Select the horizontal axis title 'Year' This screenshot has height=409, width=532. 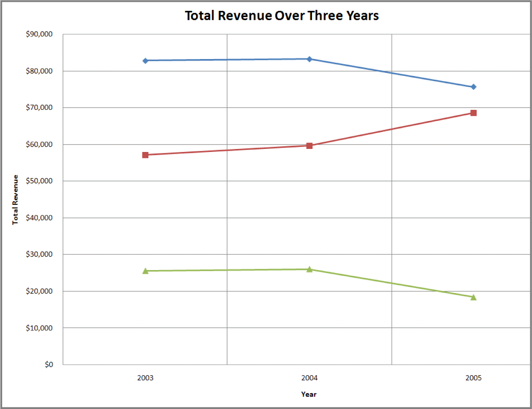(x=309, y=394)
